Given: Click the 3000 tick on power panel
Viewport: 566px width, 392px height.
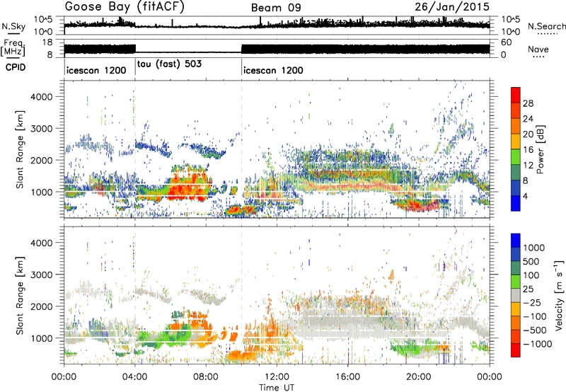Looking at the screenshot, I should (41, 129).
